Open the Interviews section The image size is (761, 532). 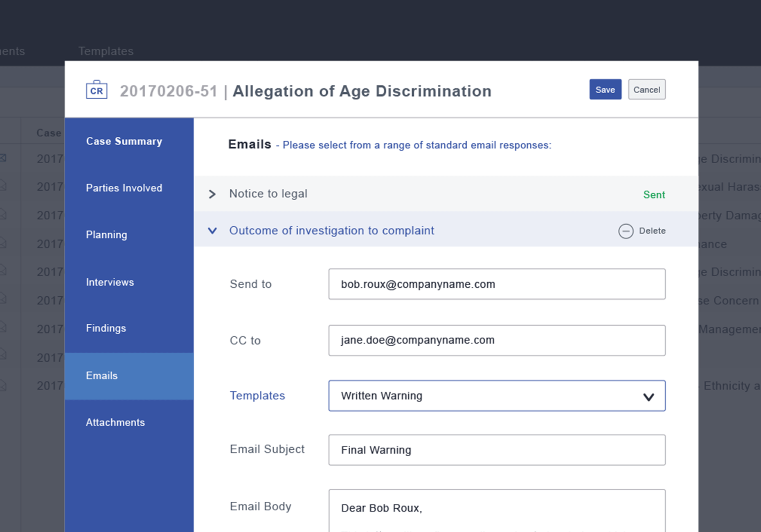point(110,282)
